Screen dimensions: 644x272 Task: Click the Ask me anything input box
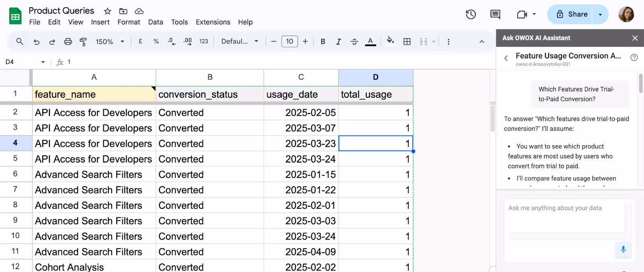coord(566,218)
